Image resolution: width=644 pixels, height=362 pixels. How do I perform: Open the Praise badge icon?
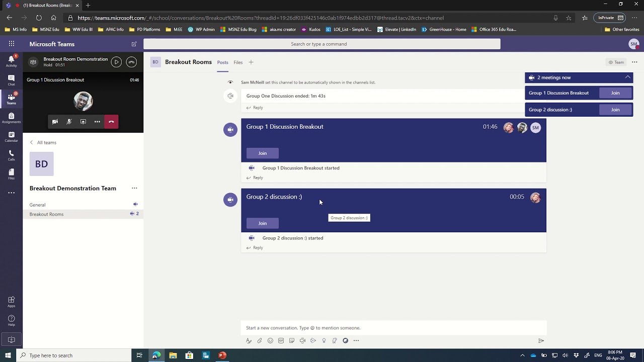324,341
